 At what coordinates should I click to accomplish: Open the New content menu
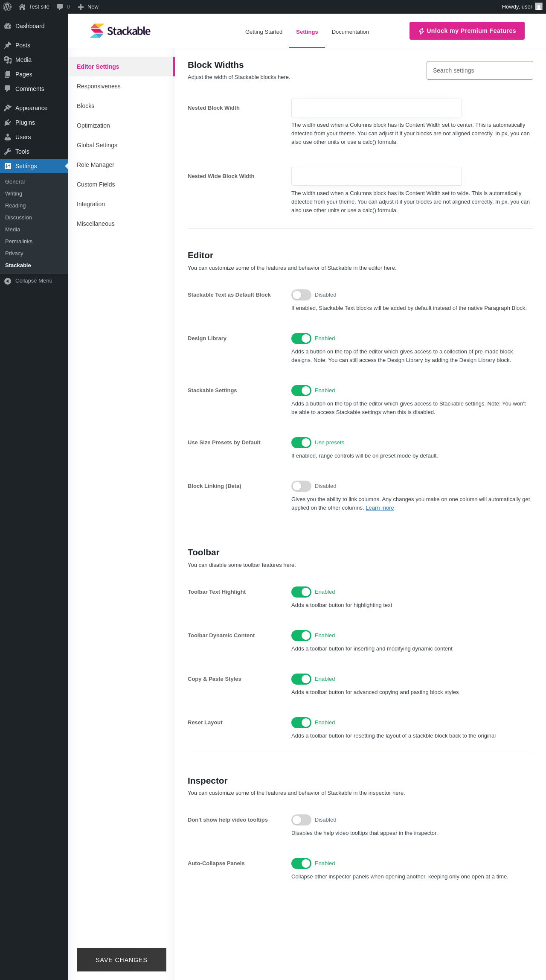pyautogui.click(x=88, y=7)
